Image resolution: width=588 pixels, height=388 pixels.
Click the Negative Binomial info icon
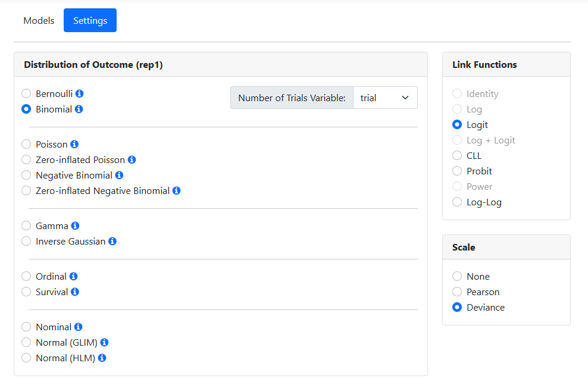click(x=119, y=176)
